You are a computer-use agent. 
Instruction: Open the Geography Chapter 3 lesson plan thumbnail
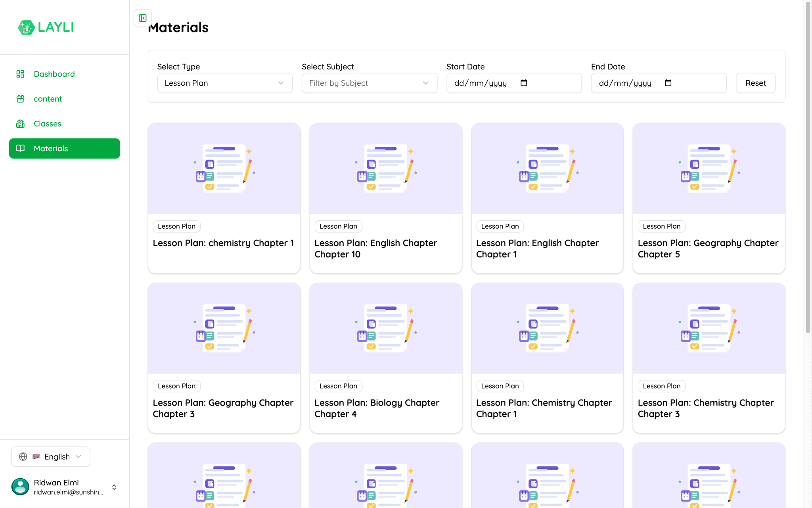coord(224,328)
